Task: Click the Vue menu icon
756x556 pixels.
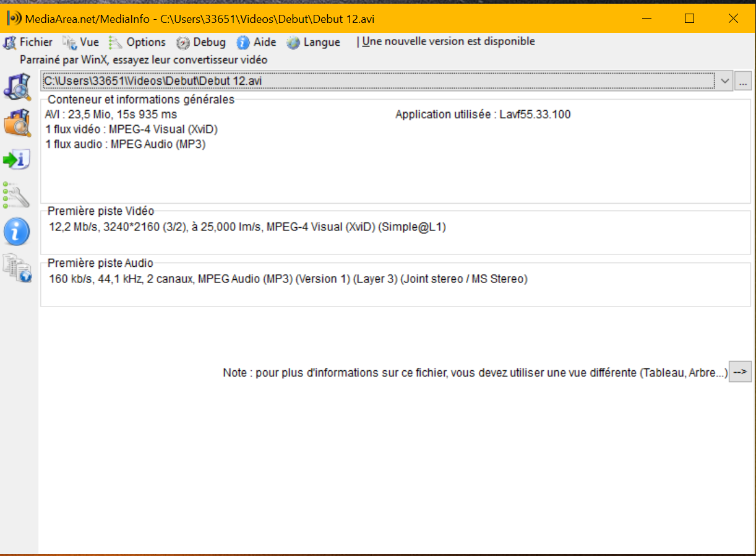Action: 69,43
